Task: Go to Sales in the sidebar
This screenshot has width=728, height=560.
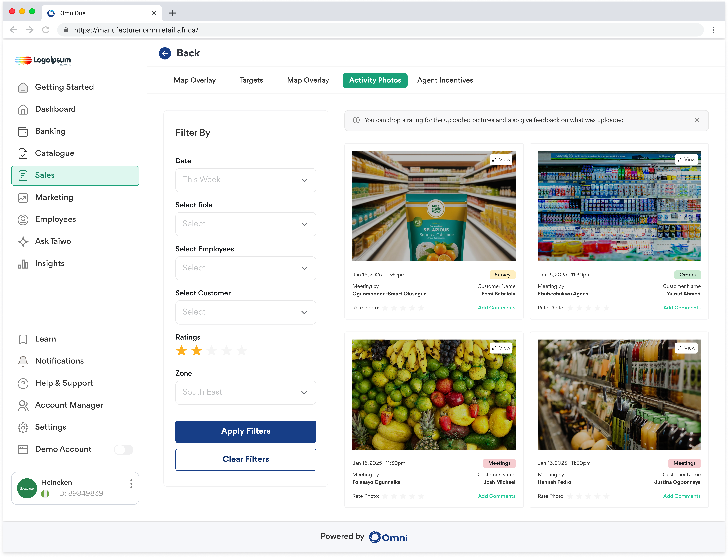Action: (75, 176)
